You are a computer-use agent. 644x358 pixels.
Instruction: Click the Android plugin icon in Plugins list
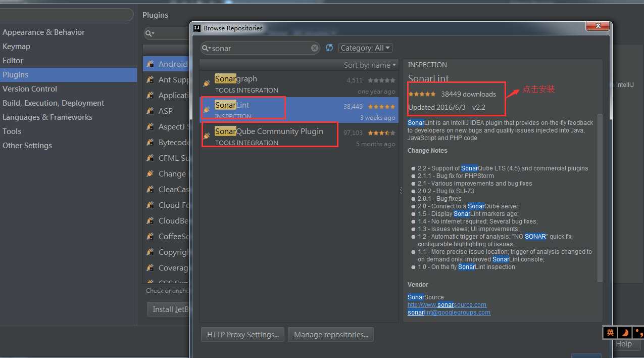tap(150, 64)
